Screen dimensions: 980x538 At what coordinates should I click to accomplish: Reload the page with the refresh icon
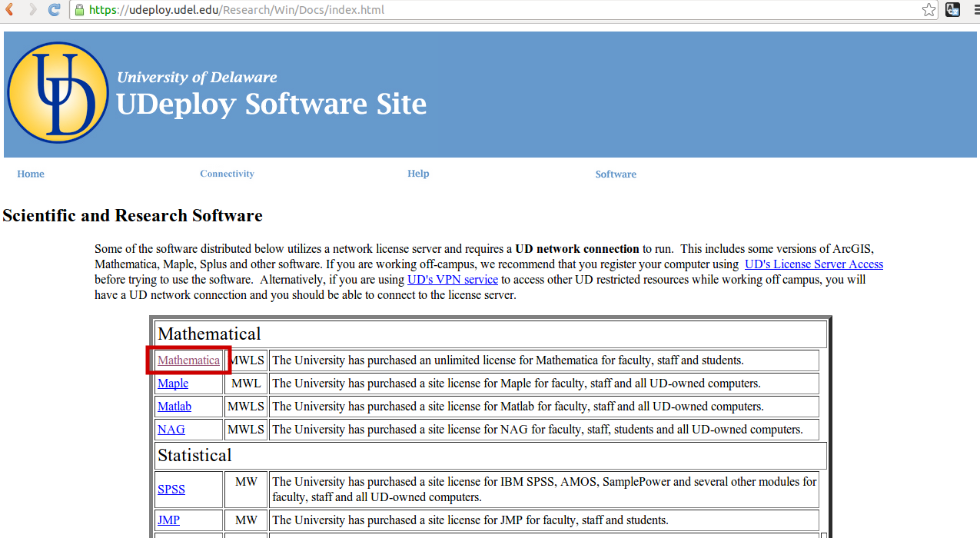[x=55, y=10]
